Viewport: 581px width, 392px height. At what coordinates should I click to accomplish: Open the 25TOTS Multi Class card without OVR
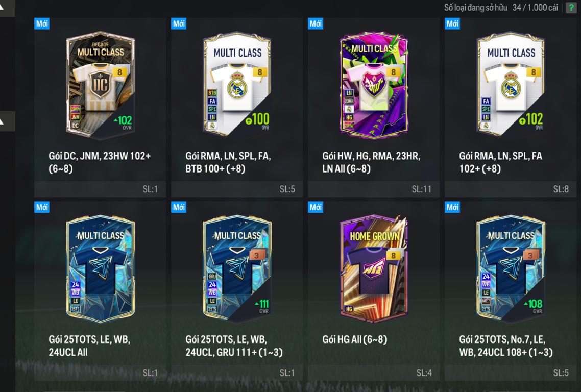100,269
